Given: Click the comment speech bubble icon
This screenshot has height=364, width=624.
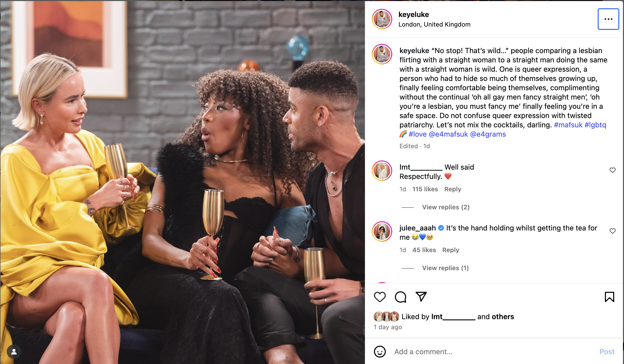Looking at the screenshot, I should coord(401,297).
